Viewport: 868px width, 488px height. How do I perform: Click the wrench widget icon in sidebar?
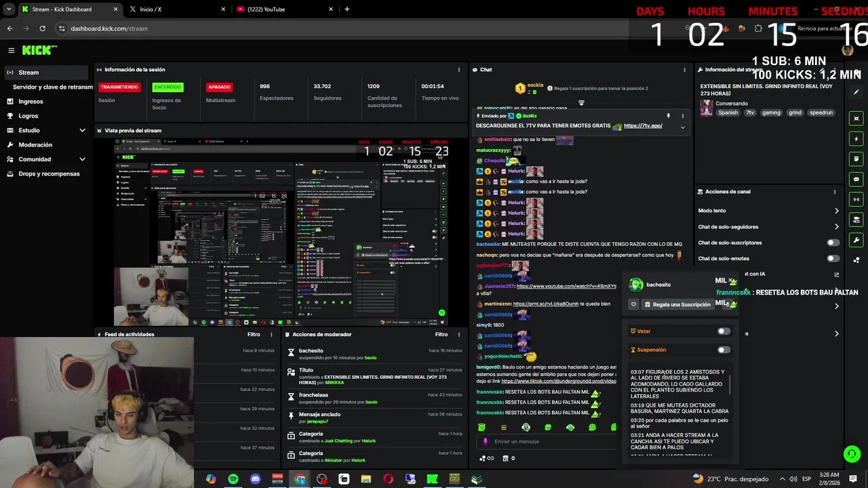856,240
